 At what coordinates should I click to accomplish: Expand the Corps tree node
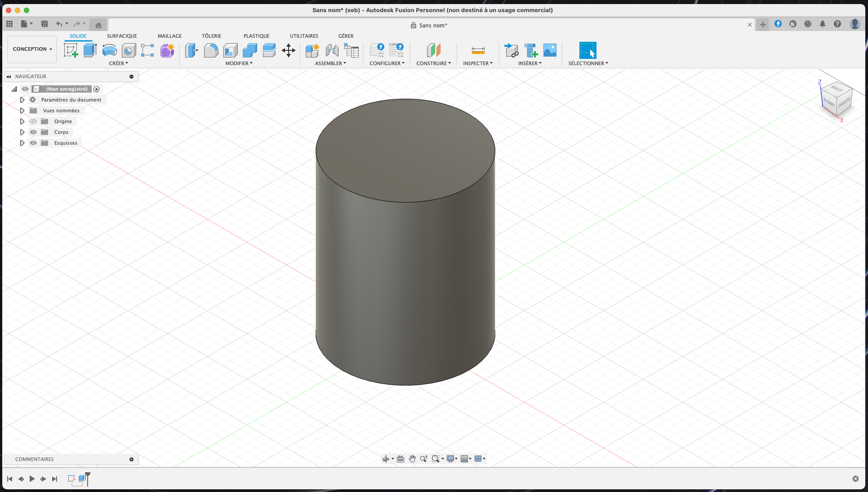click(x=22, y=132)
